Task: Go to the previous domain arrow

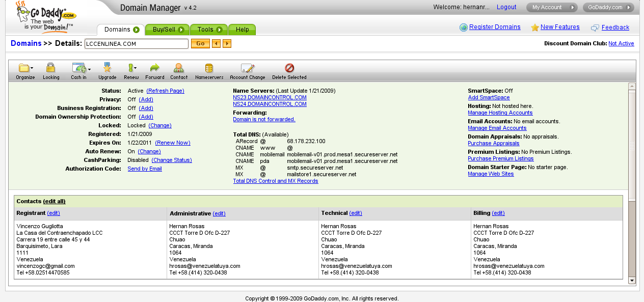Action: pos(216,44)
